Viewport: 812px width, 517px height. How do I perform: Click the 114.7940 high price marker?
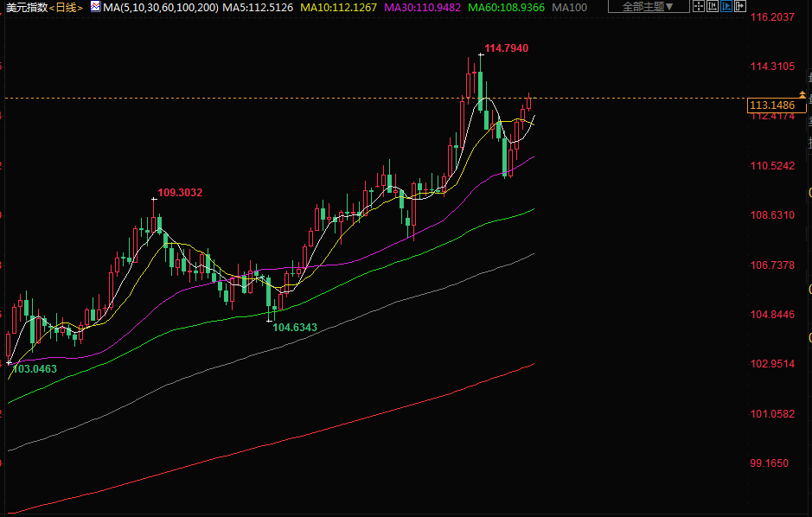pyautogui.click(x=506, y=48)
